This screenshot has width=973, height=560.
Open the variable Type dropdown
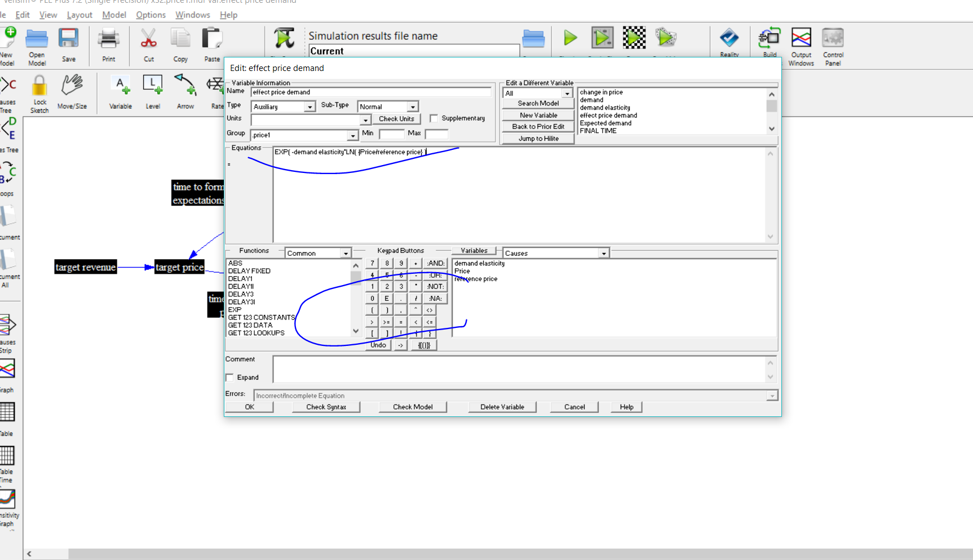[309, 107]
